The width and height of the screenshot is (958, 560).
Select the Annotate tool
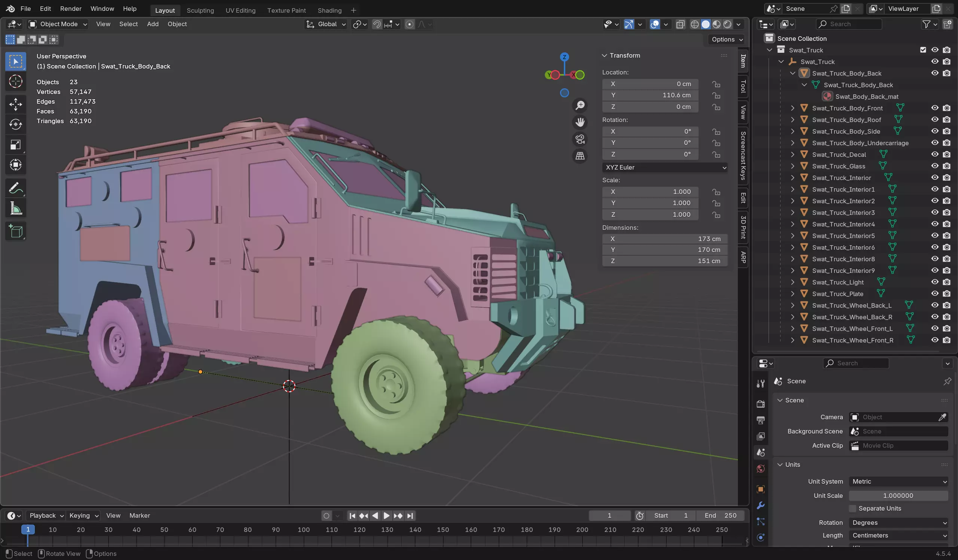coord(16,188)
